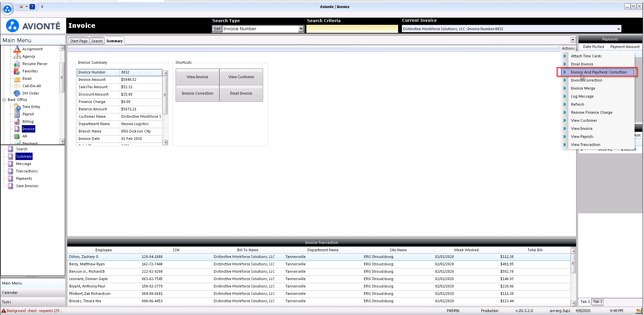Click the View Invoice shortcut button
The width and height of the screenshot is (644, 315).
(x=198, y=77)
